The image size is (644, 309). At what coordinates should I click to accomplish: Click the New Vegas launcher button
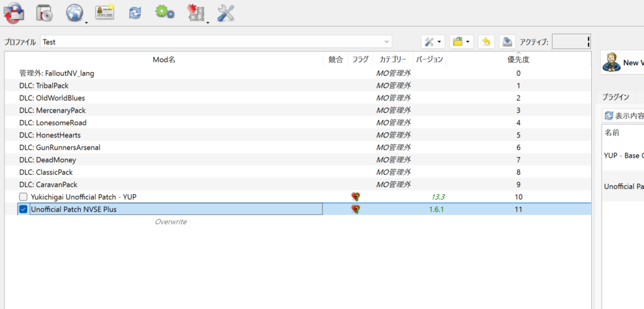click(623, 62)
